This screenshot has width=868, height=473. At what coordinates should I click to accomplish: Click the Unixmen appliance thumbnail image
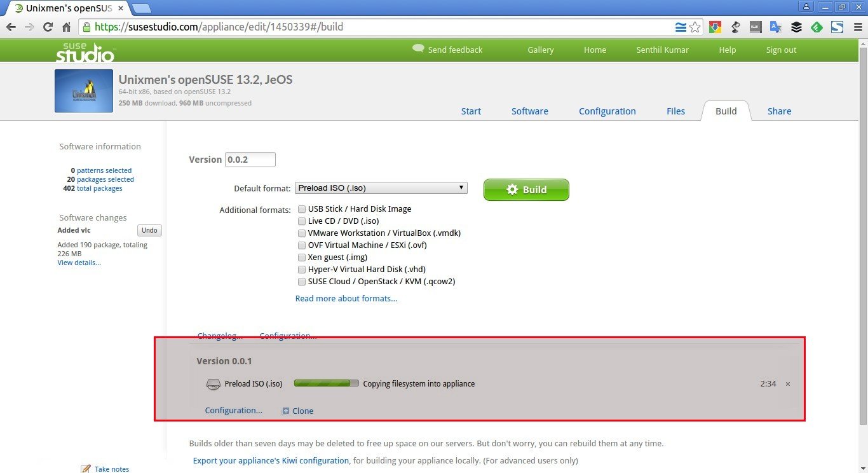[x=84, y=91]
